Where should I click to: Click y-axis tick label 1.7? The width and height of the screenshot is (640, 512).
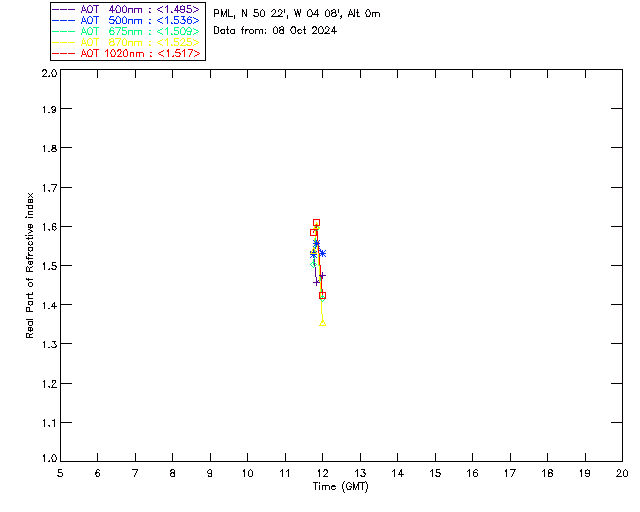(x=49, y=187)
